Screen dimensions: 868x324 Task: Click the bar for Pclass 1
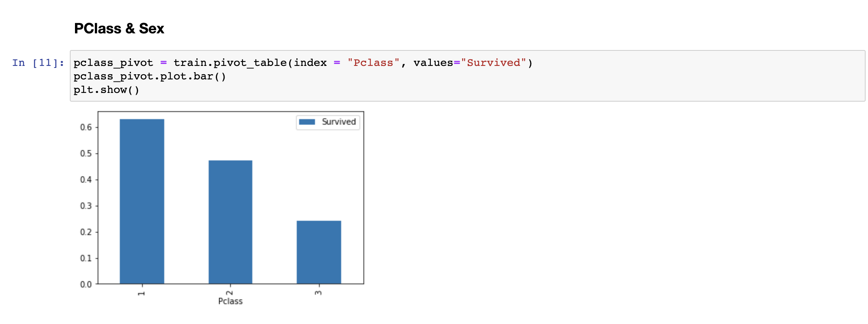[x=142, y=201]
